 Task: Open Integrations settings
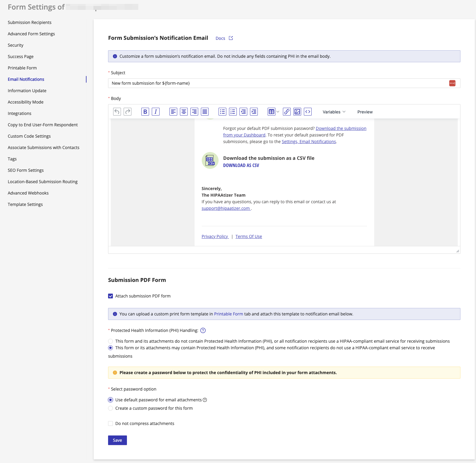[19, 113]
